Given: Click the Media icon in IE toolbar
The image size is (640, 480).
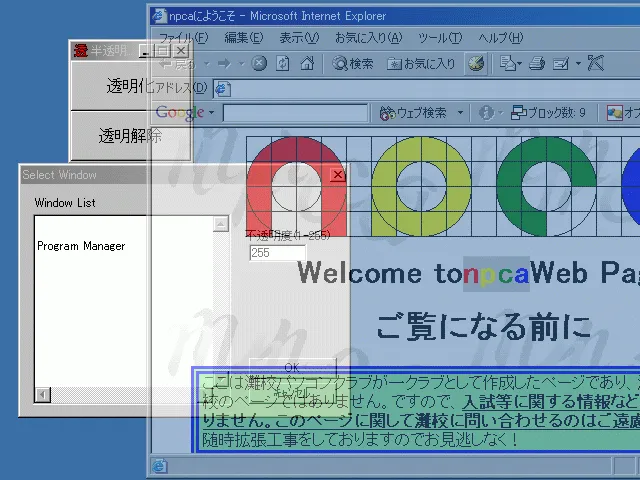Looking at the screenshot, I should (x=476, y=63).
